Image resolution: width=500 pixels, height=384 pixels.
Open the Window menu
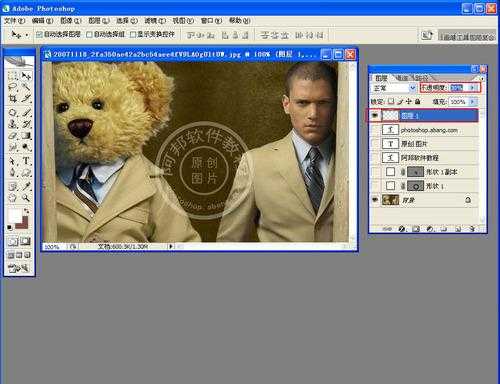[x=211, y=21]
